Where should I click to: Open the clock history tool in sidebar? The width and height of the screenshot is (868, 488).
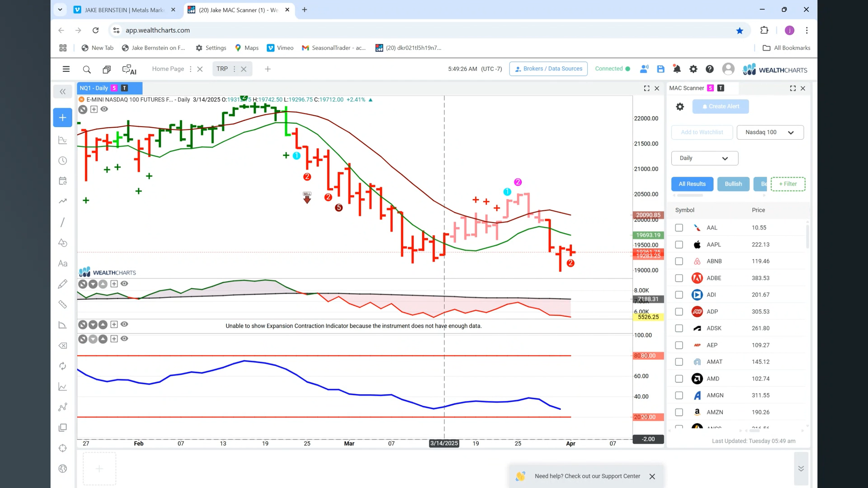click(x=63, y=161)
